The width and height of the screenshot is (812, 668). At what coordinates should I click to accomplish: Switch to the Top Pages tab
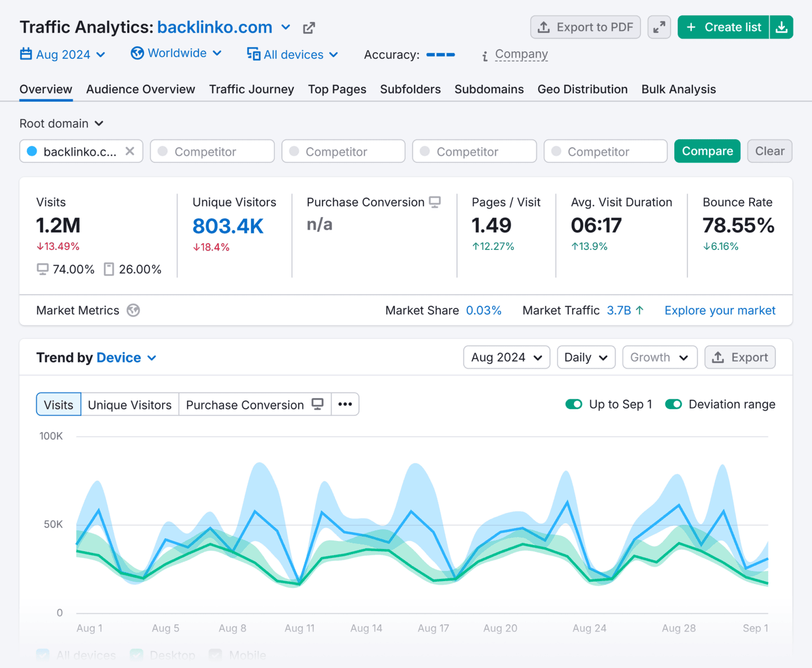coord(337,89)
